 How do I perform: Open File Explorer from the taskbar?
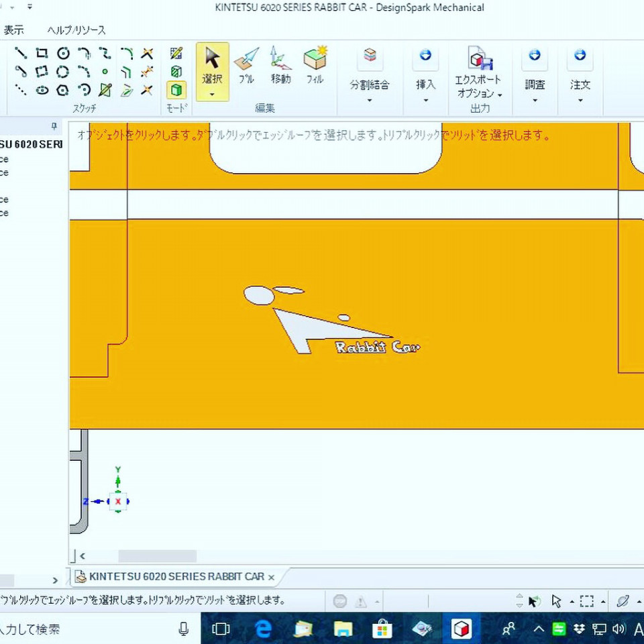coord(343,629)
